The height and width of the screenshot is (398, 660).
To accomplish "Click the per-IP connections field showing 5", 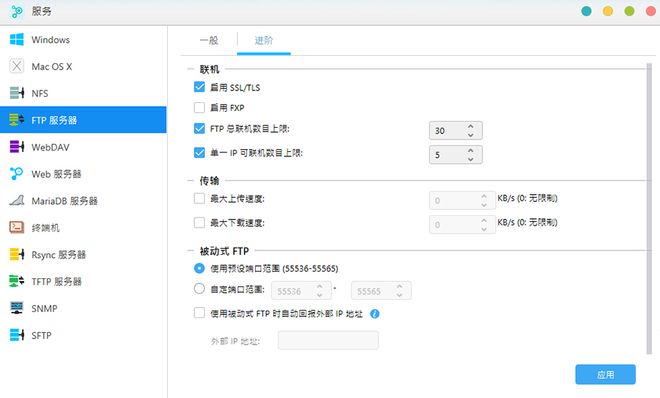I will click(456, 155).
